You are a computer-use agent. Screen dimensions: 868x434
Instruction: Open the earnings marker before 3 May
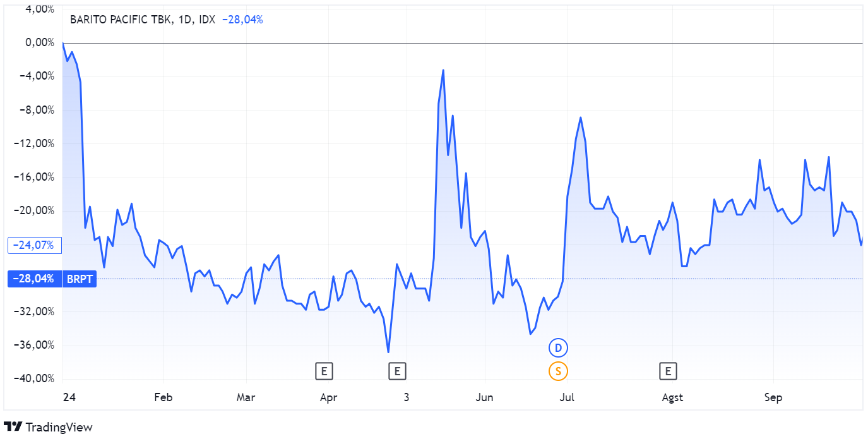[x=396, y=371]
